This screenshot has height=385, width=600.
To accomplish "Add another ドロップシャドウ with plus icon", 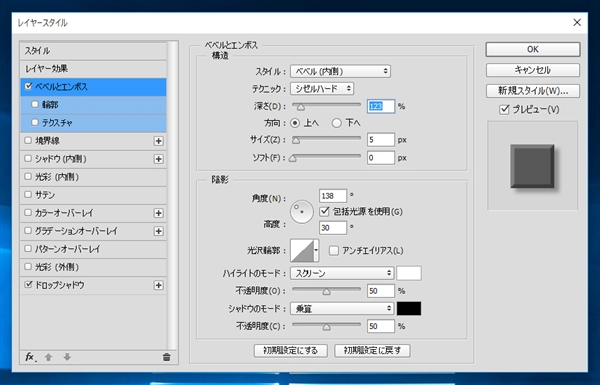I will tap(158, 285).
